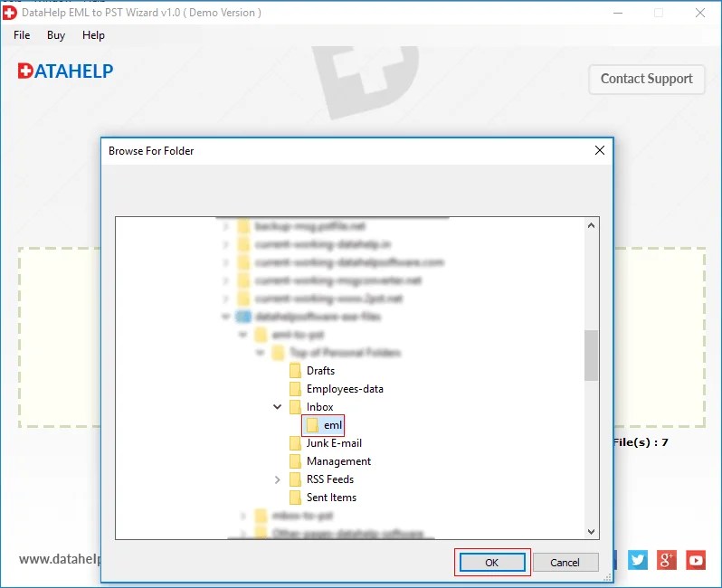This screenshot has height=588, width=722.
Task: Close the DataHelp wizard window
Action: (700, 13)
